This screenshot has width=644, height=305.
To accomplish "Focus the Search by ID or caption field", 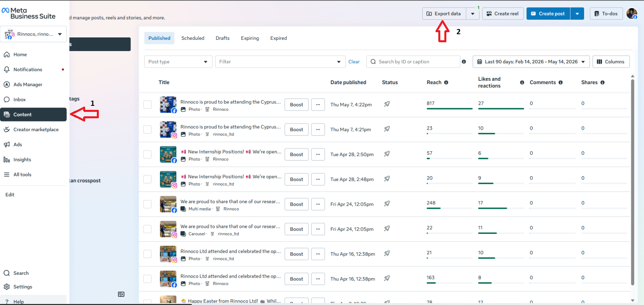I will [x=413, y=62].
